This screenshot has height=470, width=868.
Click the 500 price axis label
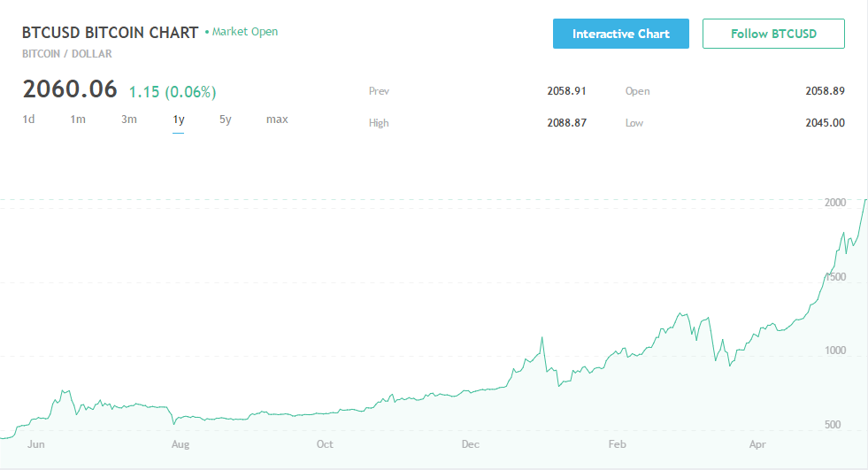(x=832, y=425)
